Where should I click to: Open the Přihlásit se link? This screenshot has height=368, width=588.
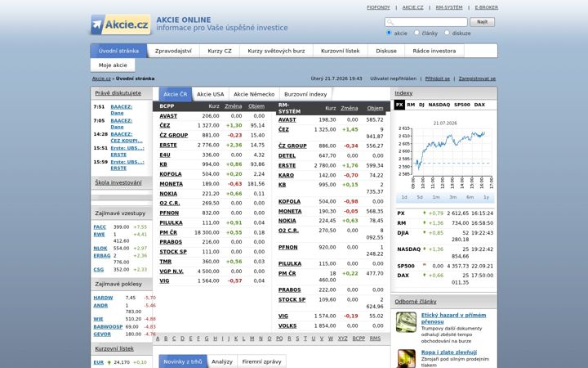pos(437,79)
